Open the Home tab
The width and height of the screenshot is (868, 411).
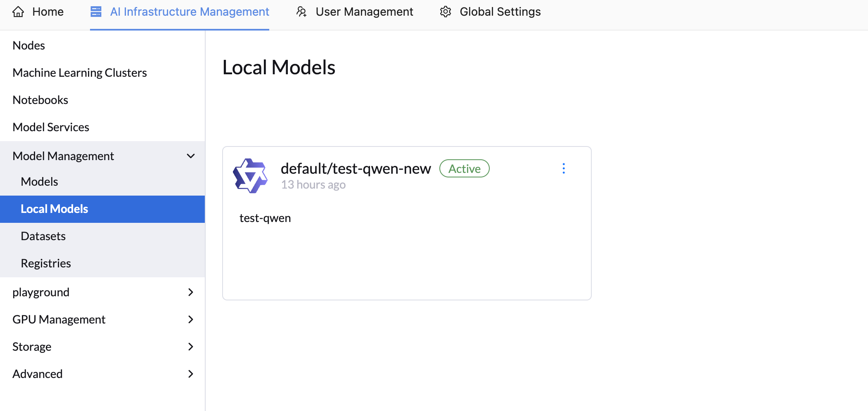(x=38, y=12)
